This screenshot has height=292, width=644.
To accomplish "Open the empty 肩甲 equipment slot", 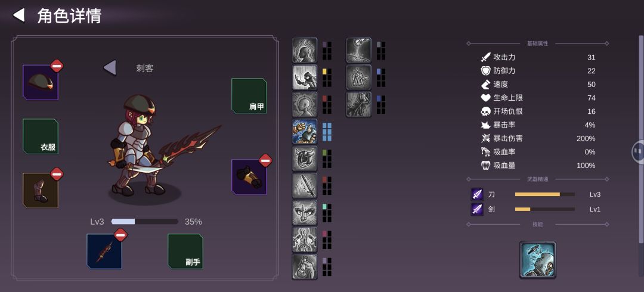I will pyautogui.click(x=249, y=96).
